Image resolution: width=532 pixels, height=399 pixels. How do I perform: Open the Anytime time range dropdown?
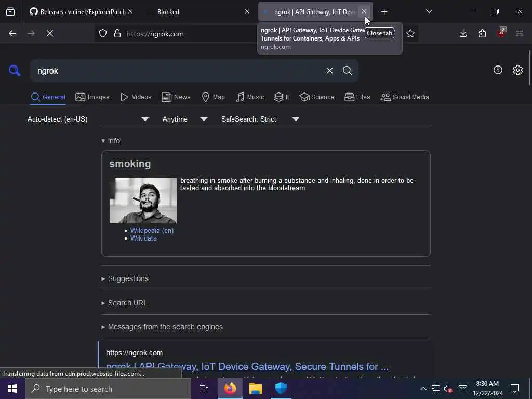coord(185,119)
